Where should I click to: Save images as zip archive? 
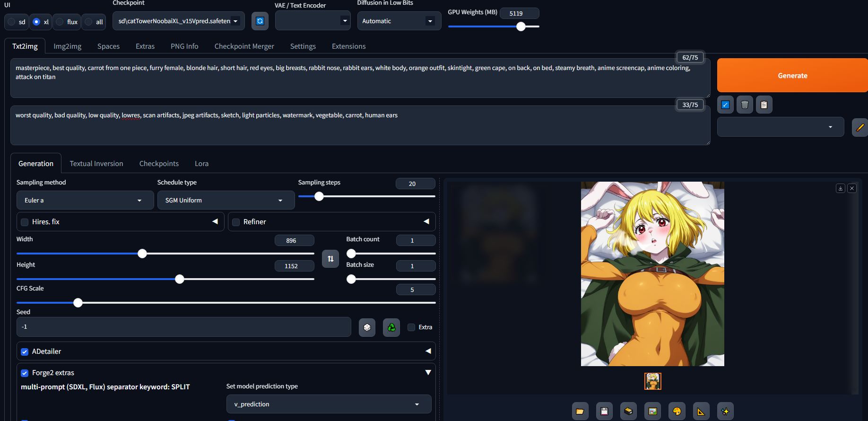[628, 411]
